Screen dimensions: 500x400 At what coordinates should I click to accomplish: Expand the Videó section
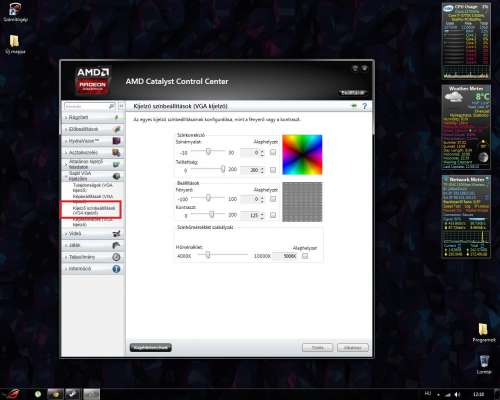[x=92, y=234]
